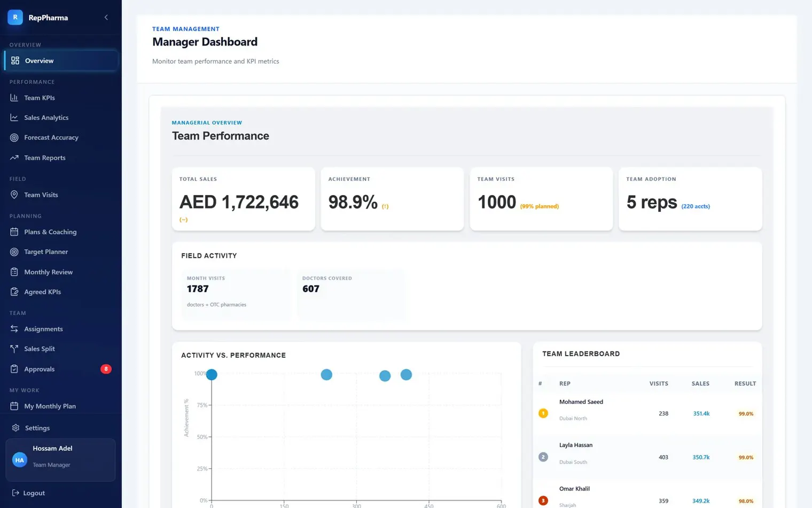Select Mohamed Saeed in the leaderboard
812x508 pixels.
coord(581,402)
